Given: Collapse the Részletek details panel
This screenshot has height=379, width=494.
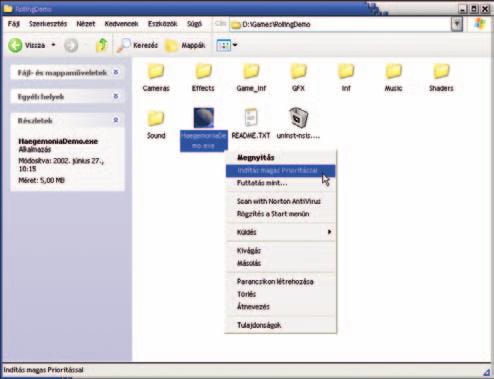Looking at the screenshot, I should pyautogui.click(x=116, y=120).
